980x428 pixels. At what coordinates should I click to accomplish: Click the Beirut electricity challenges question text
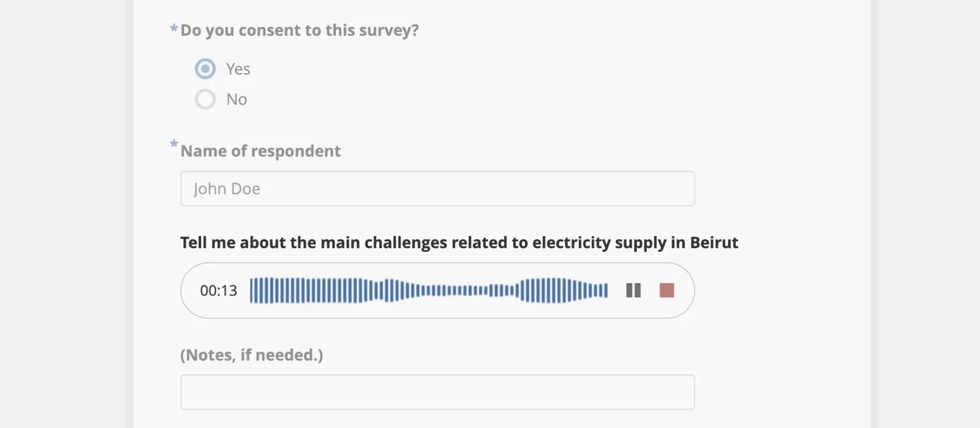[459, 242]
